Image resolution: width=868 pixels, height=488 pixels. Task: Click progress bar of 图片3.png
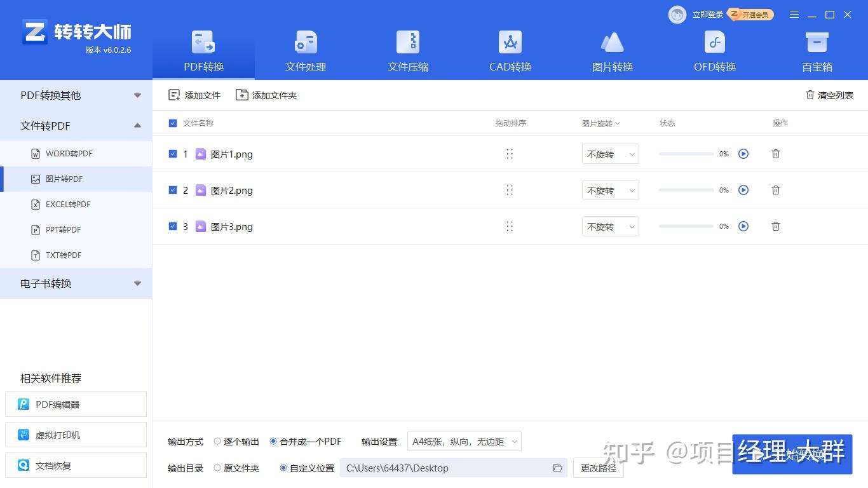686,226
